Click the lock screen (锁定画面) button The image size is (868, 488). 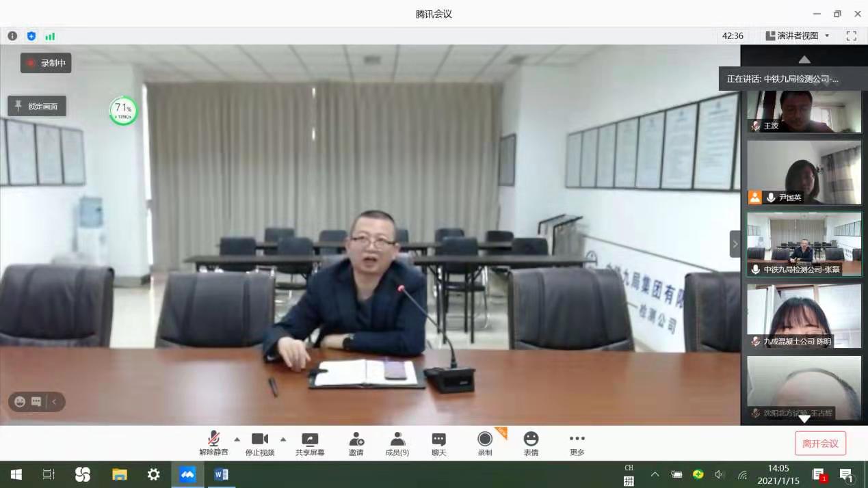pyautogui.click(x=37, y=106)
